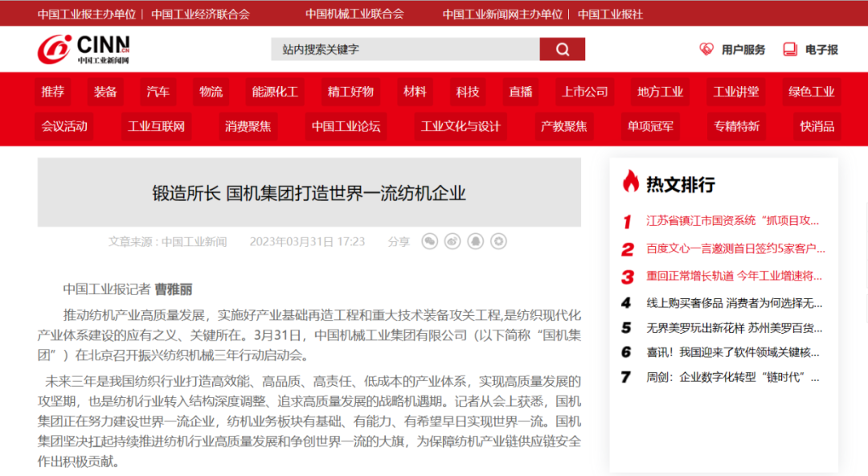The image size is (868, 476).
Task: Go to the 快消品 channel
Action: tap(817, 126)
